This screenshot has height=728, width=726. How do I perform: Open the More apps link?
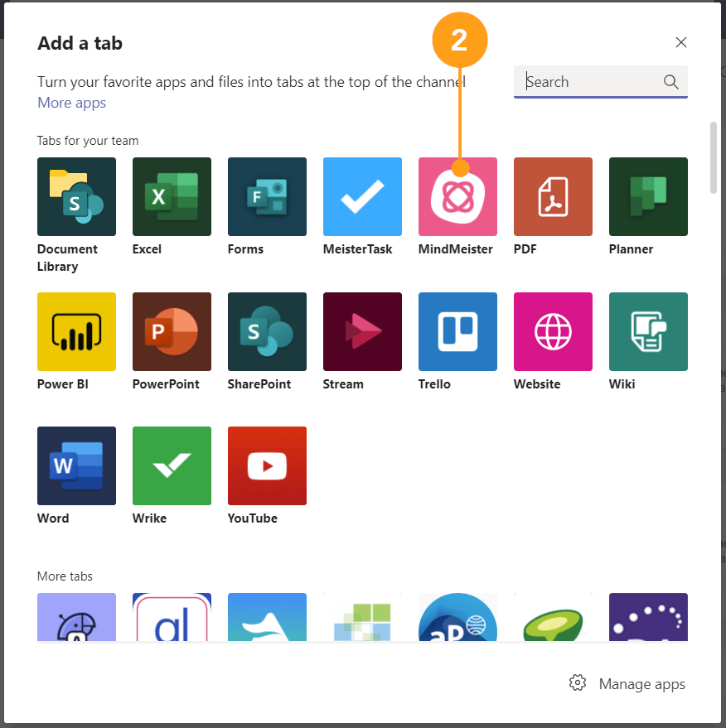coord(71,103)
